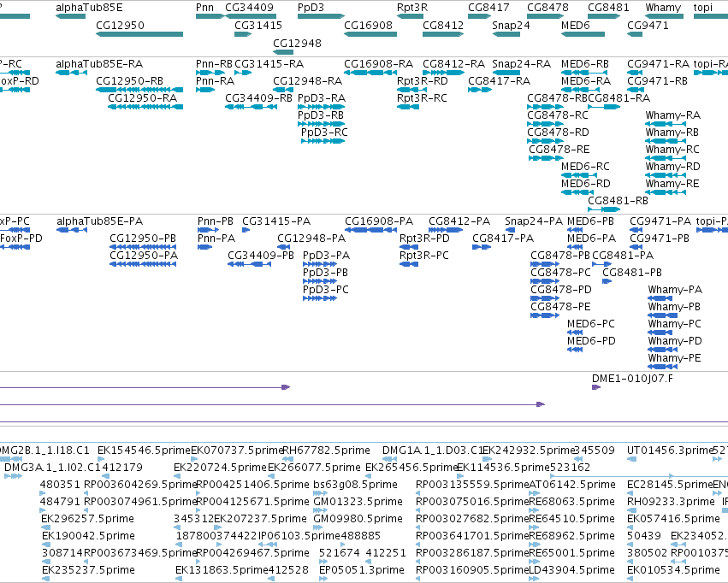Select the Rpt3R gene label
This screenshot has width=728, height=583.
click(x=412, y=8)
